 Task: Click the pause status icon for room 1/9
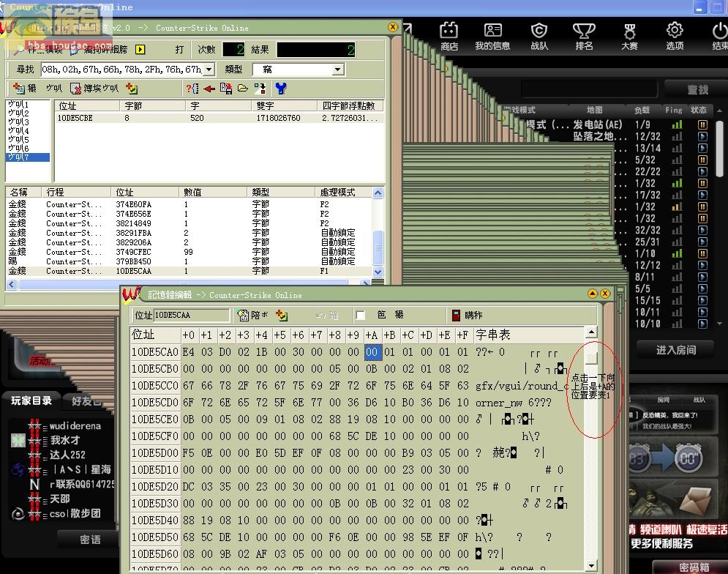[702, 124]
